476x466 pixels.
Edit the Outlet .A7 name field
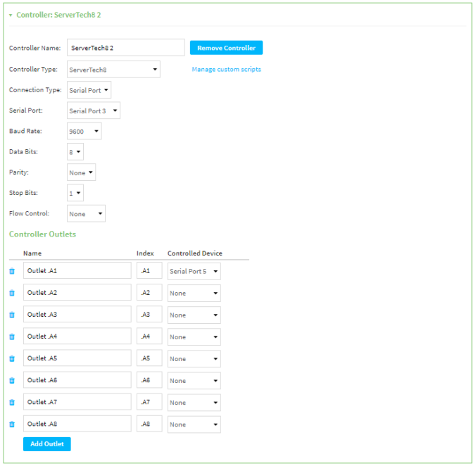(77, 402)
